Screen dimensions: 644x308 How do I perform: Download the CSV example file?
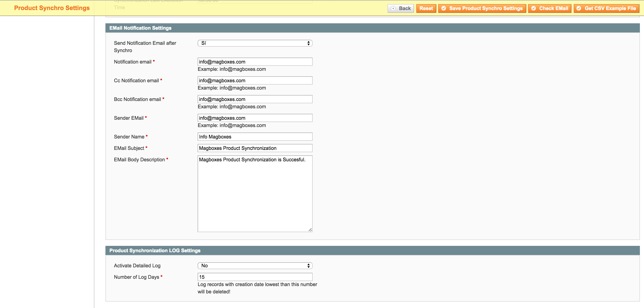pyautogui.click(x=606, y=8)
